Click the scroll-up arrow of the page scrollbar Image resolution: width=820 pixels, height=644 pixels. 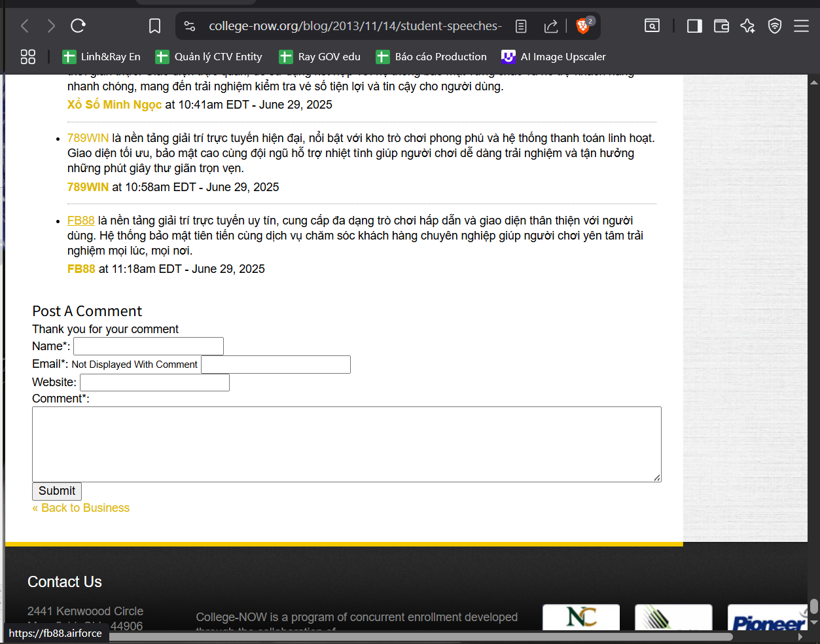814,82
